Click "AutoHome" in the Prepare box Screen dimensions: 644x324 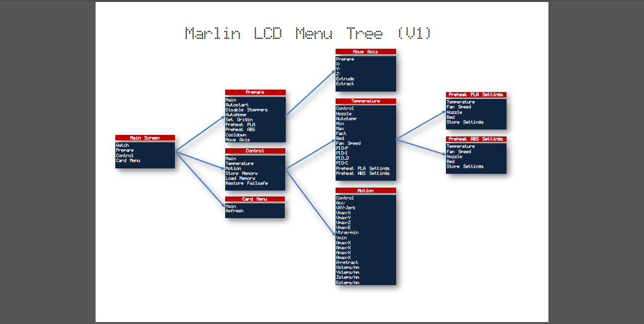pos(236,115)
